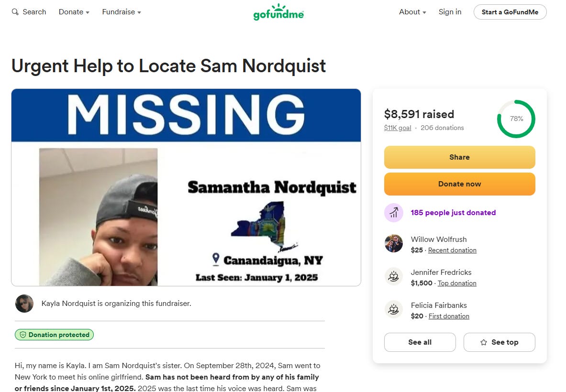Image resolution: width=566 pixels, height=392 pixels.
Task: Open the About dropdown menu
Action: [x=412, y=12]
